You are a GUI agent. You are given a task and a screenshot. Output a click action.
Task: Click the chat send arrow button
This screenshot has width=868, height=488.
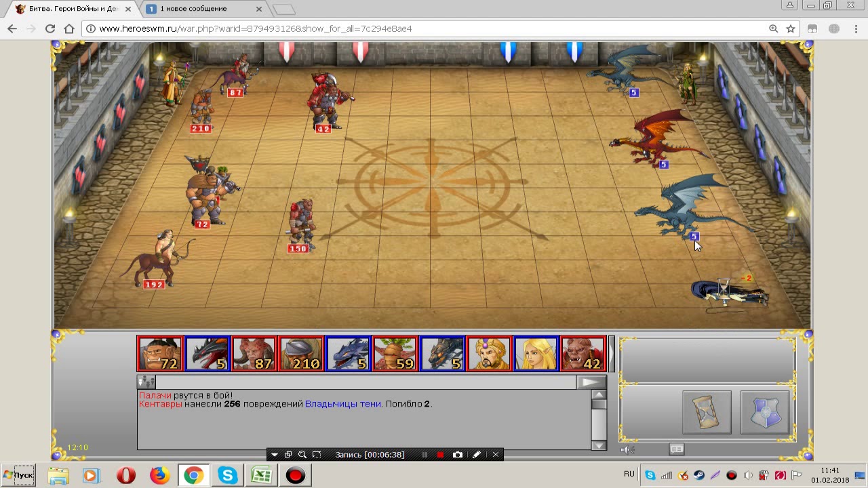click(591, 382)
